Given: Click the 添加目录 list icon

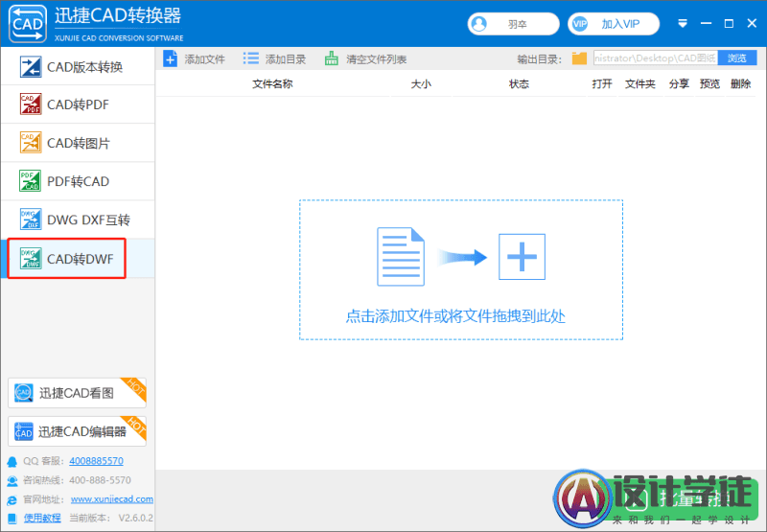Looking at the screenshot, I should (x=251, y=58).
